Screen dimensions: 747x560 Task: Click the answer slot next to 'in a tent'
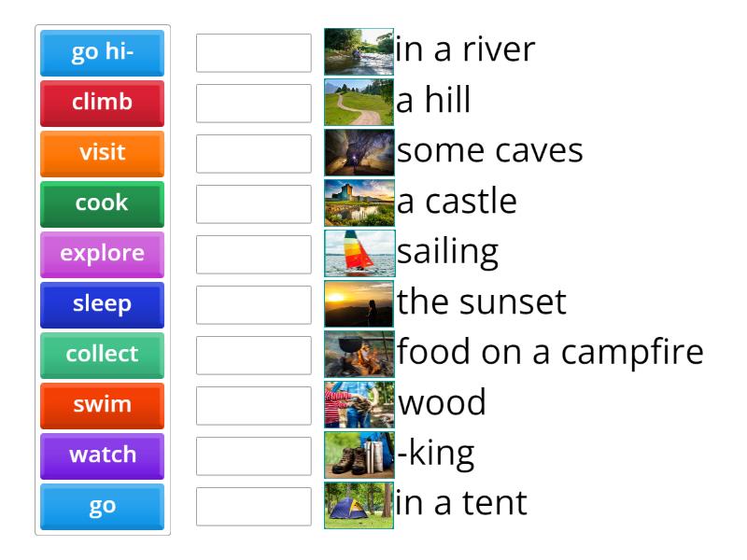[254, 507]
